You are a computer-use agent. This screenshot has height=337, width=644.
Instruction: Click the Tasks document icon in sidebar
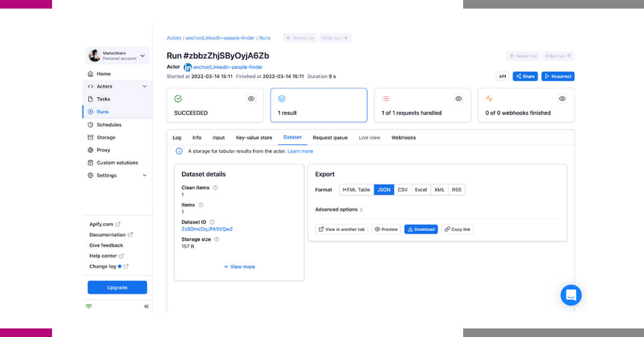tap(90, 99)
